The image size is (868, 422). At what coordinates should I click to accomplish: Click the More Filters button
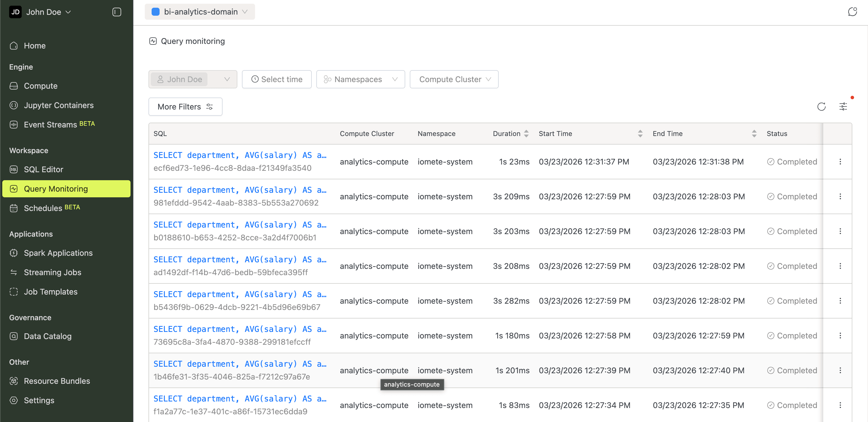185,107
